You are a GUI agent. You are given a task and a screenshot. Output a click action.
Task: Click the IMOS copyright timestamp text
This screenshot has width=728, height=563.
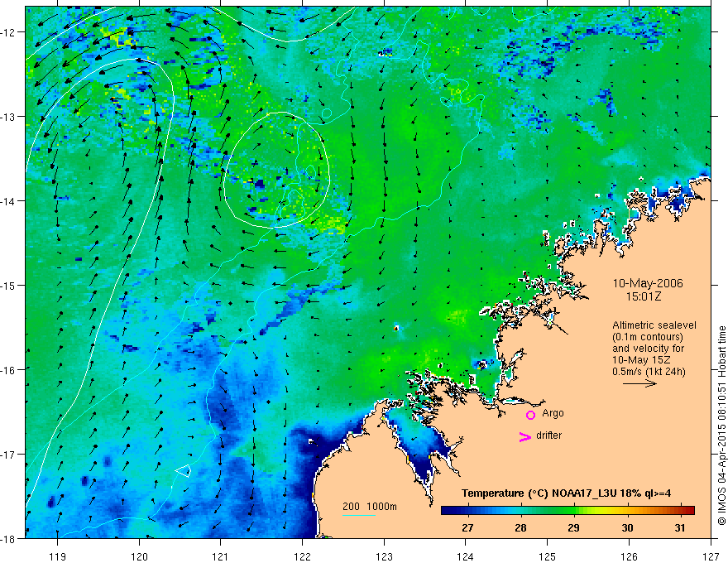click(x=721, y=426)
